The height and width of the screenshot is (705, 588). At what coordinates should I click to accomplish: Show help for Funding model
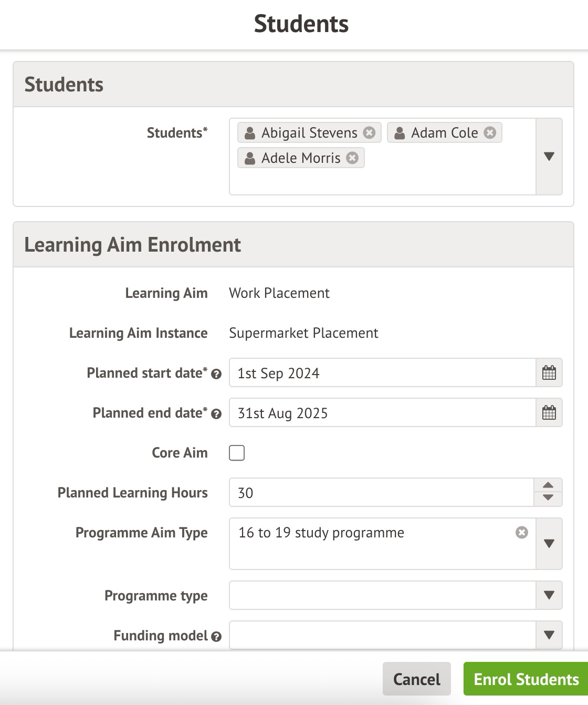[216, 637]
